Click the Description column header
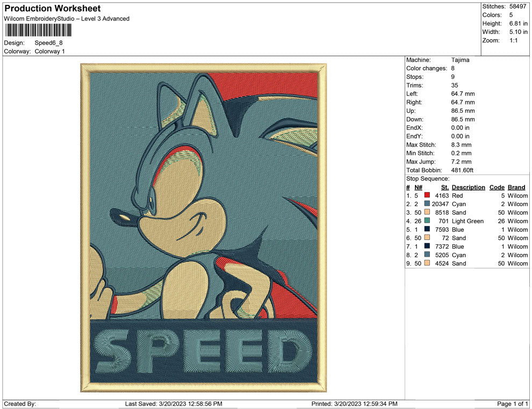 point(468,187)
